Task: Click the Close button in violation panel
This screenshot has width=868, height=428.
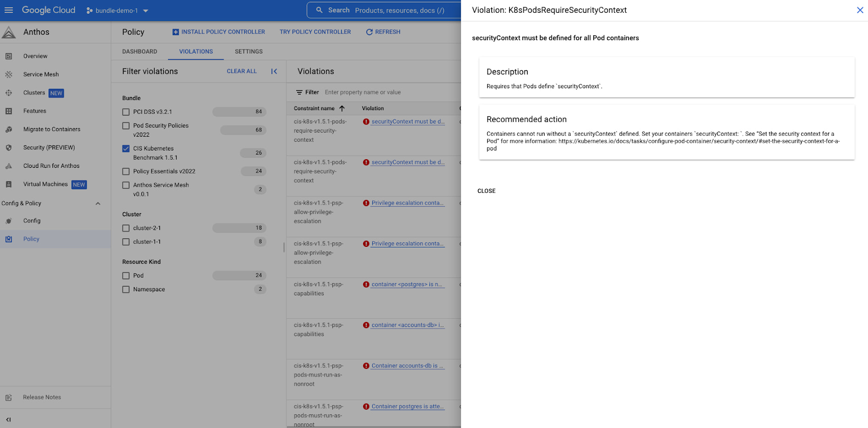Action: (487, 191)
